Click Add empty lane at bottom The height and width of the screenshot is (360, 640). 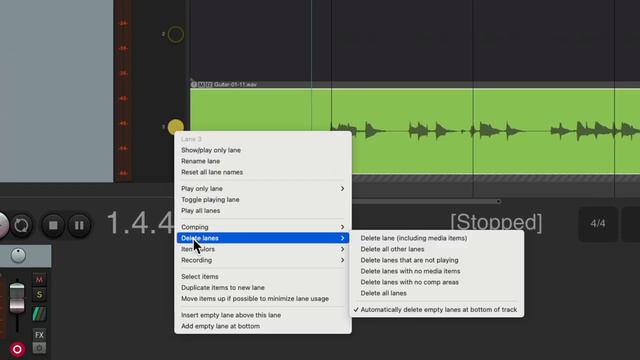pos(262,326)
